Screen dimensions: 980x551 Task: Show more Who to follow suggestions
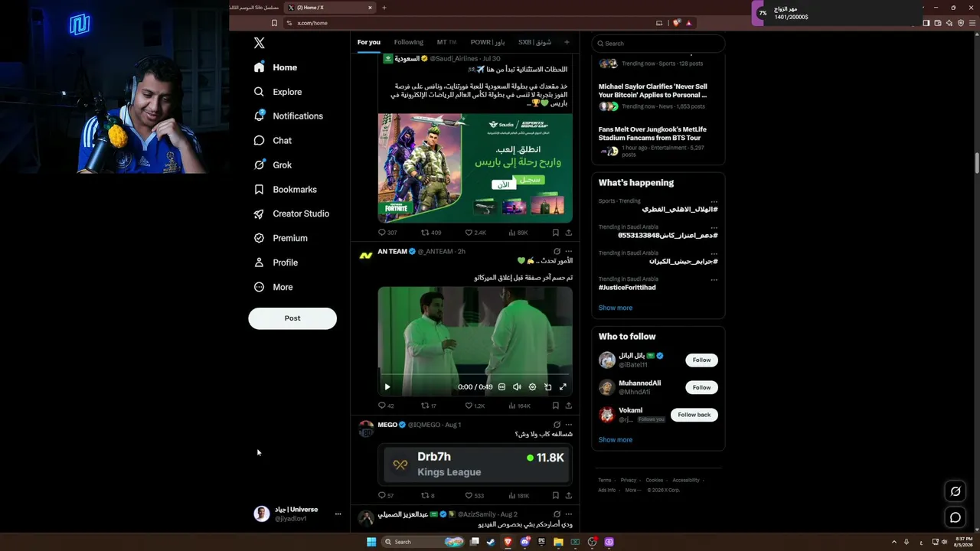point(616,440)
